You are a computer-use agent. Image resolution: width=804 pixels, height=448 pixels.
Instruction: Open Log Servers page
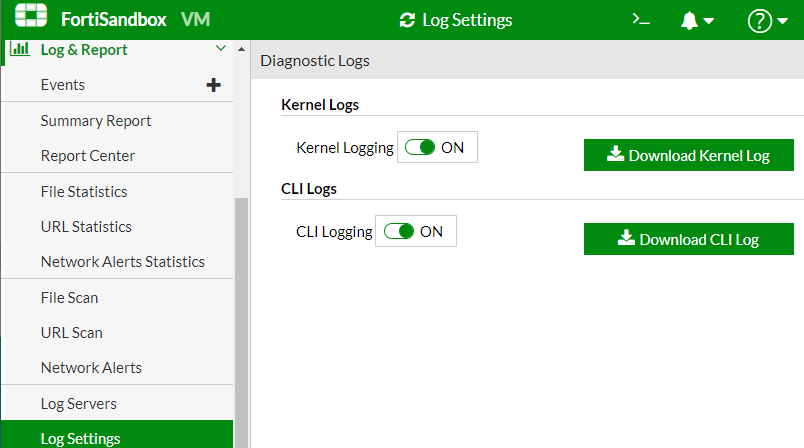79,403
